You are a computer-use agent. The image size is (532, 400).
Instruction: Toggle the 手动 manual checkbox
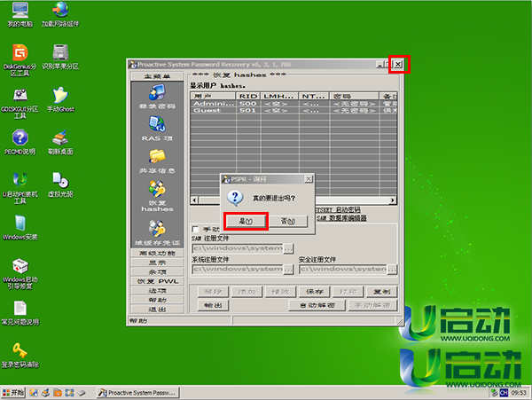(195, 229)
